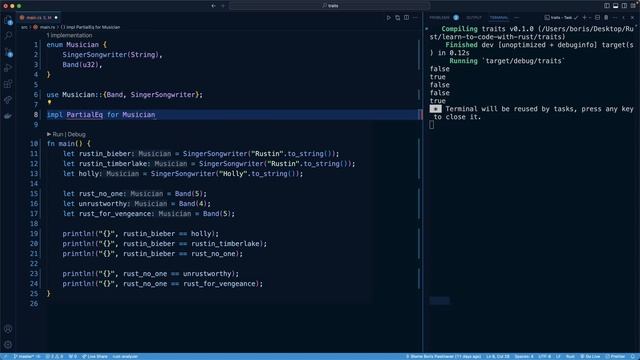Click the unsaved dot on main.rs tab

click(56, 18)
